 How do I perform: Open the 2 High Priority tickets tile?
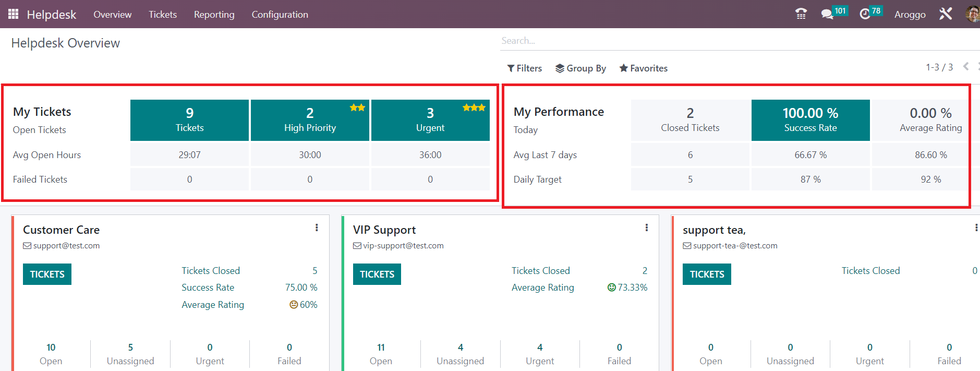[x=310, y=120]
